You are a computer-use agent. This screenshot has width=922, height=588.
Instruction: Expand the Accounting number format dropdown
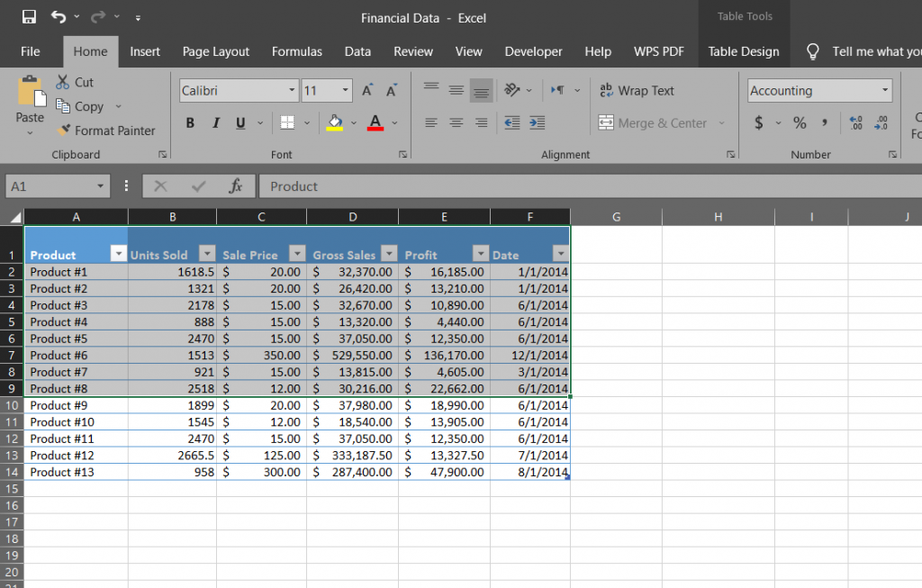point(885,91)
